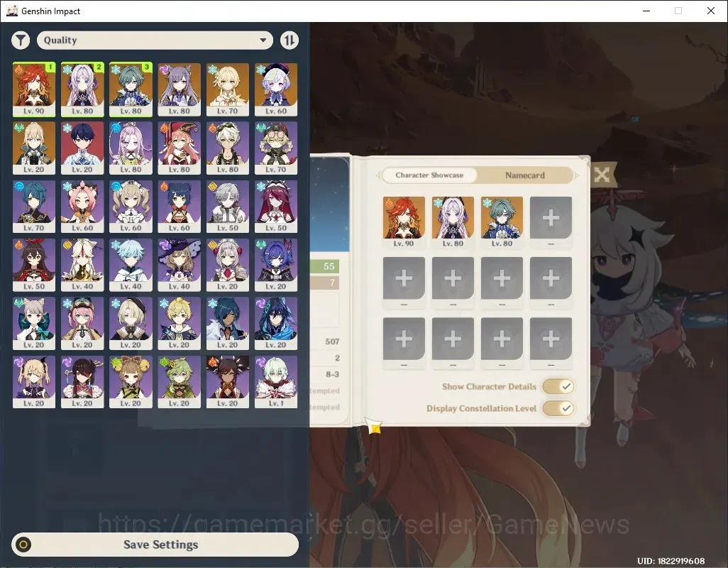
Task: Choose Lisa Lv. 40 with witch hat
Action: pyautogui.click(x=179, y=265)
